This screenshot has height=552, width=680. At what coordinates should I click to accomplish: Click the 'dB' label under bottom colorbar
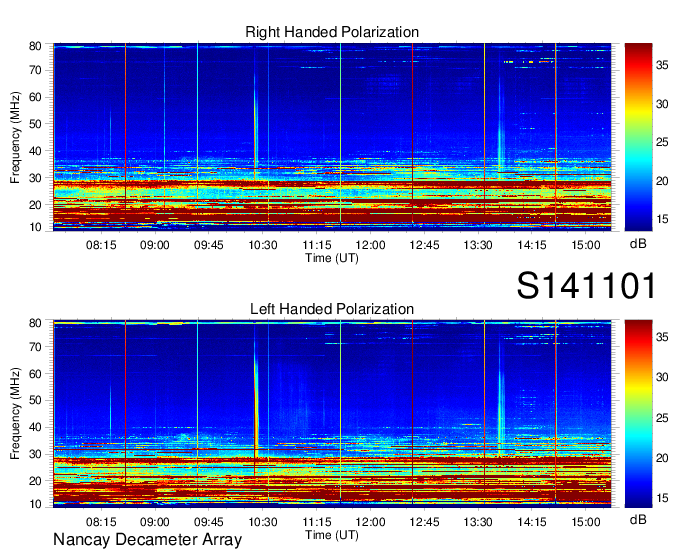(x=638, y=519)
